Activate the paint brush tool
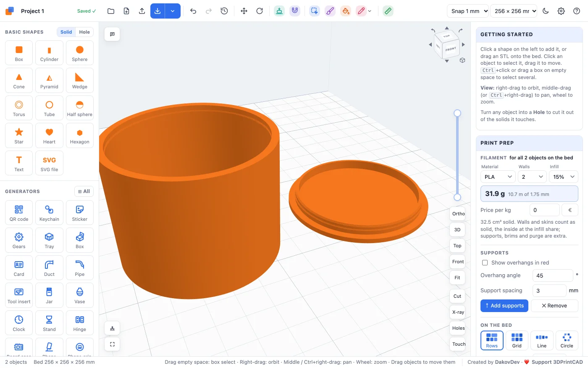Image resolution: width=588 pixels, height=368 pixels. [x=330, y=11]
